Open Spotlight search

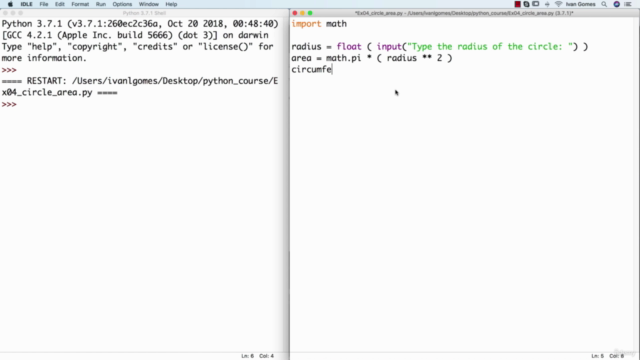(x=604, y=4)
